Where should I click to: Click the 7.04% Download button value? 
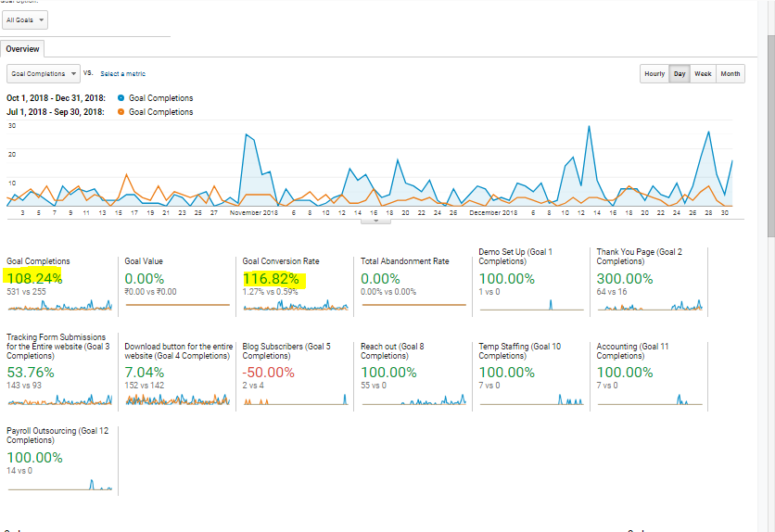[145, 373]
